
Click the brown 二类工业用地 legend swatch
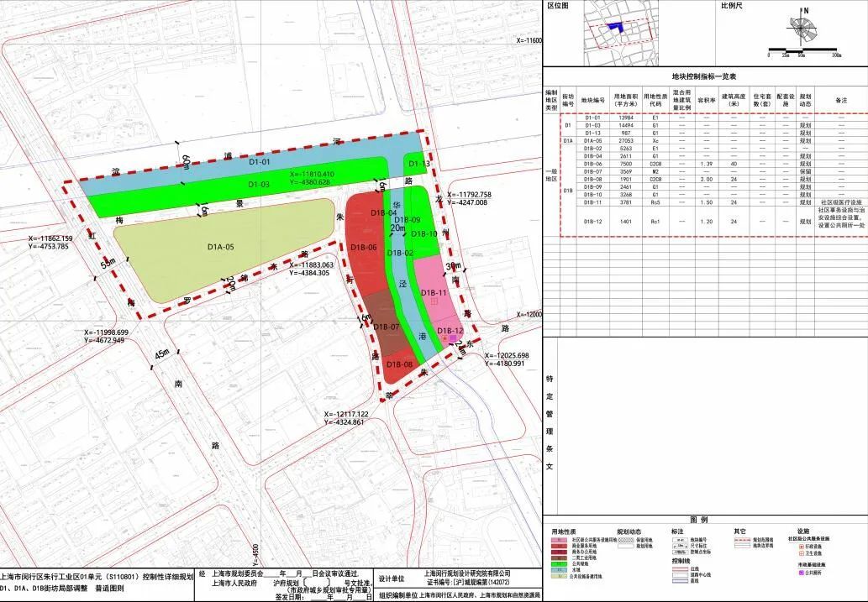tap(559, 558)
